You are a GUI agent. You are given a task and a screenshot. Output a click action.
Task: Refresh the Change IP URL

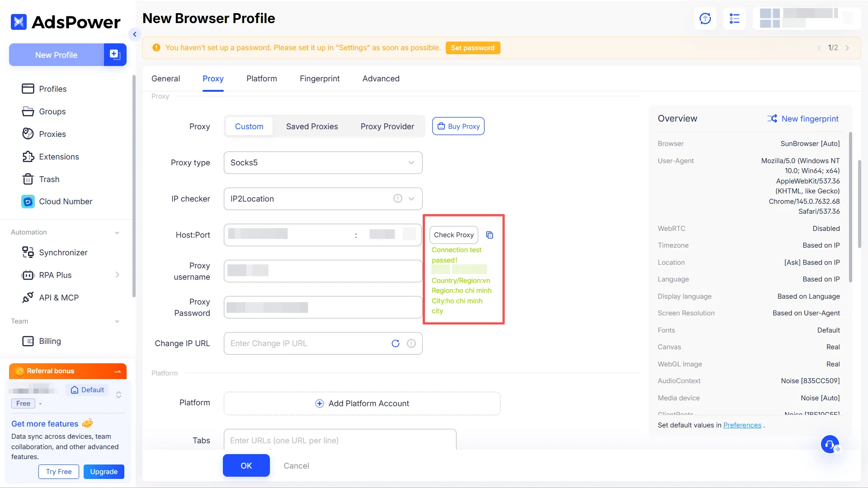(x=396, y=343)
